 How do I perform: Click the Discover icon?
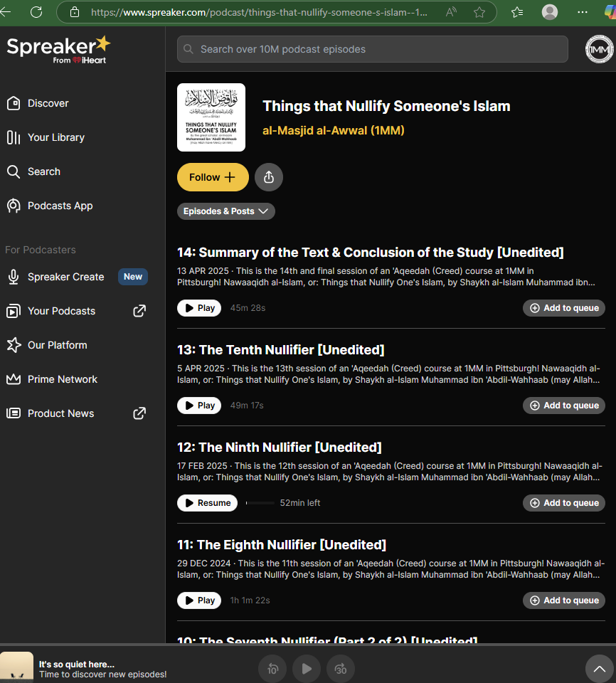(x=14, y=103)
